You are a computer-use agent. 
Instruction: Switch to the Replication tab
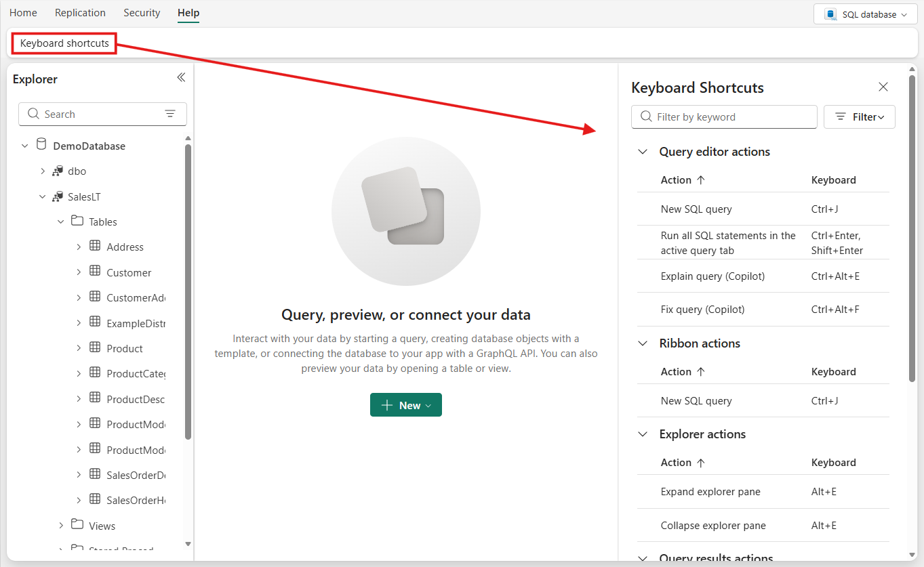pyautogui.click(x=80, y=13)
